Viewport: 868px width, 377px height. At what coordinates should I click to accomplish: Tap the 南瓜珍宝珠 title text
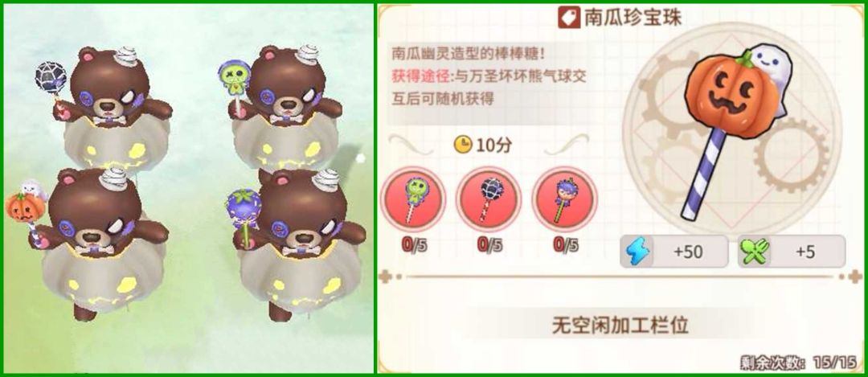633,18
